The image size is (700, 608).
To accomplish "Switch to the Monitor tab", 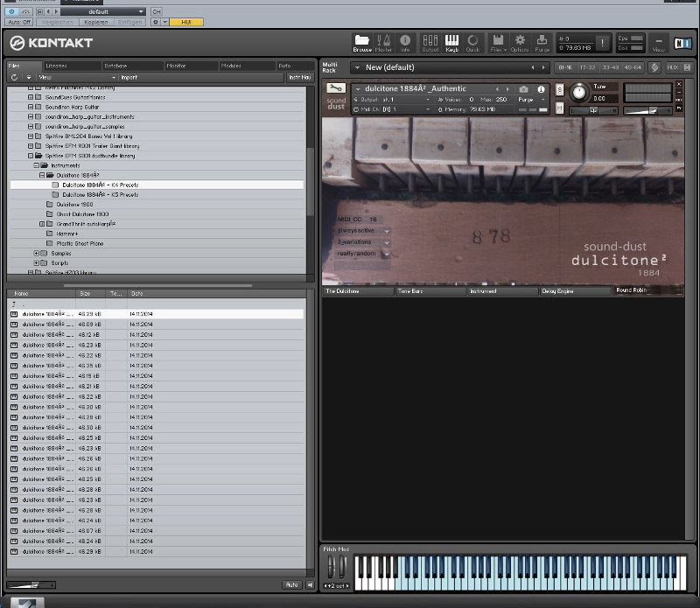I will (x=191, y=66).
